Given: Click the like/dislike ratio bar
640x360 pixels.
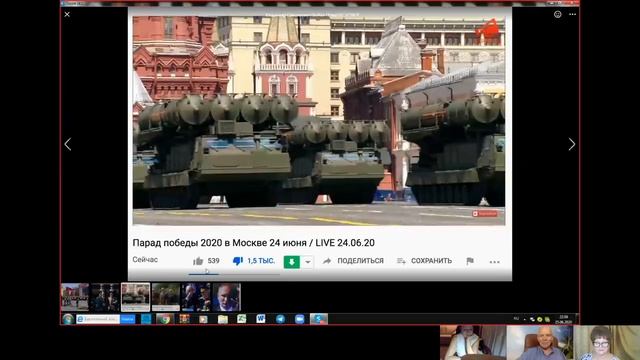Looking at the screenshot, I should 234,274.
